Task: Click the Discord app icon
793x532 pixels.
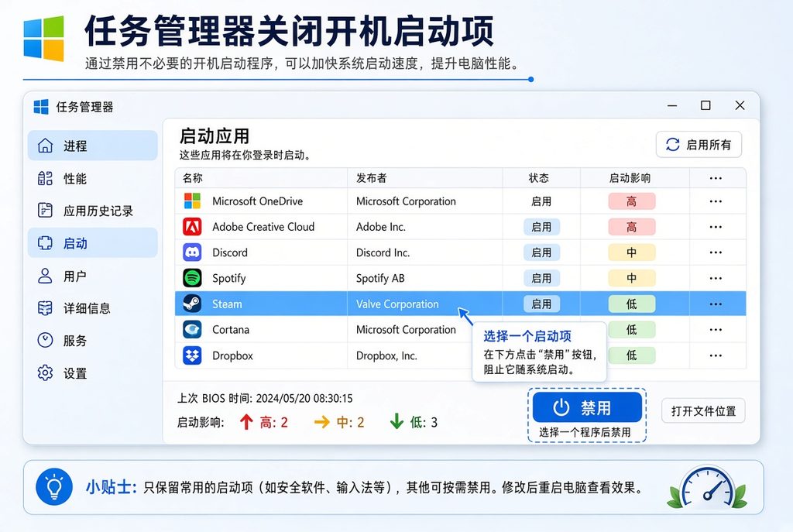Action: (192, 252)
